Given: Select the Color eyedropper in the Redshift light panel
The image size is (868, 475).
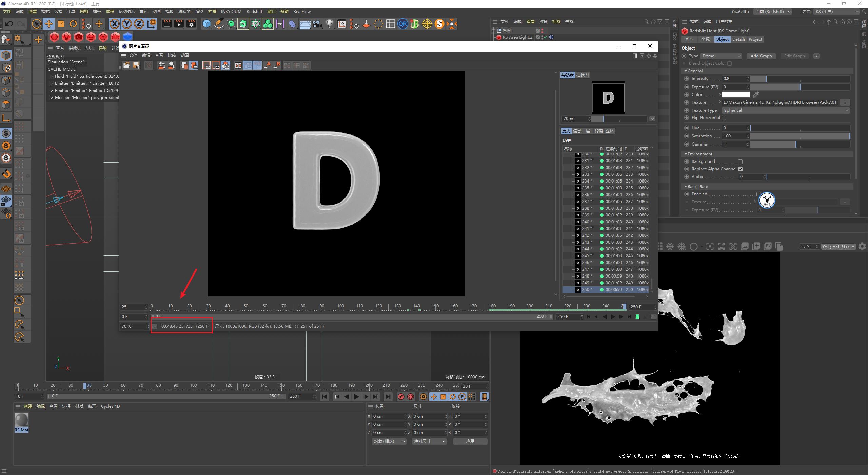Looking at the screenshot, I should (x=756, y=94).
